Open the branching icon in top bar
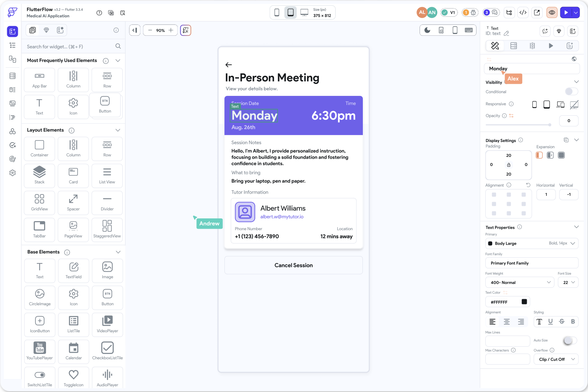Viewport: 588px width, 392px height. pos(509,13)
